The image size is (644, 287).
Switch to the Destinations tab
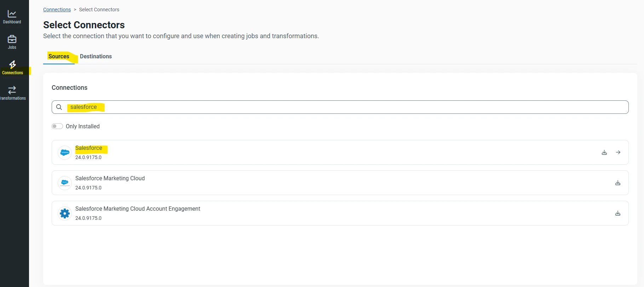tap(96, 56)
